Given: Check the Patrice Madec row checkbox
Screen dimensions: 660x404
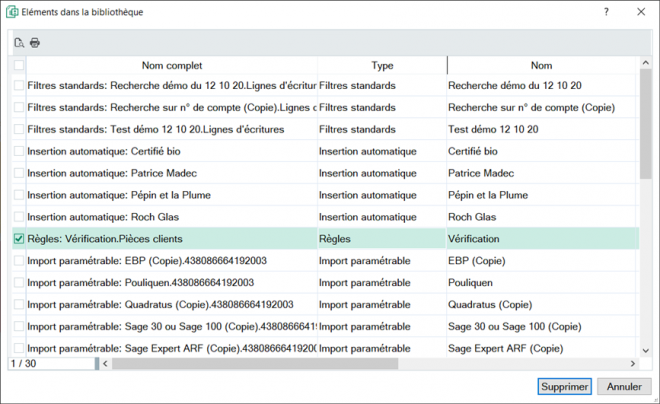Looking at the screenshot, I should pyautogui.click(x=19, y=173).
